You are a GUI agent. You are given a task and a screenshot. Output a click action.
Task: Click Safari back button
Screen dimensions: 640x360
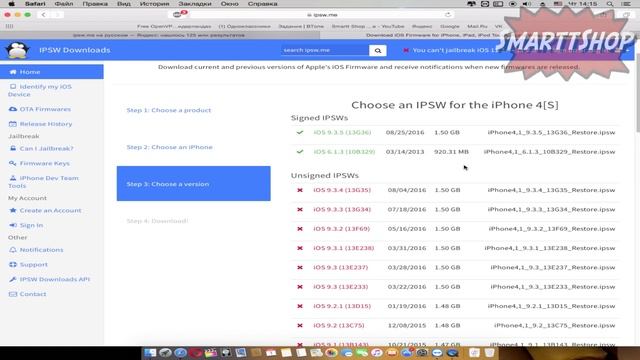coord(43,15)
